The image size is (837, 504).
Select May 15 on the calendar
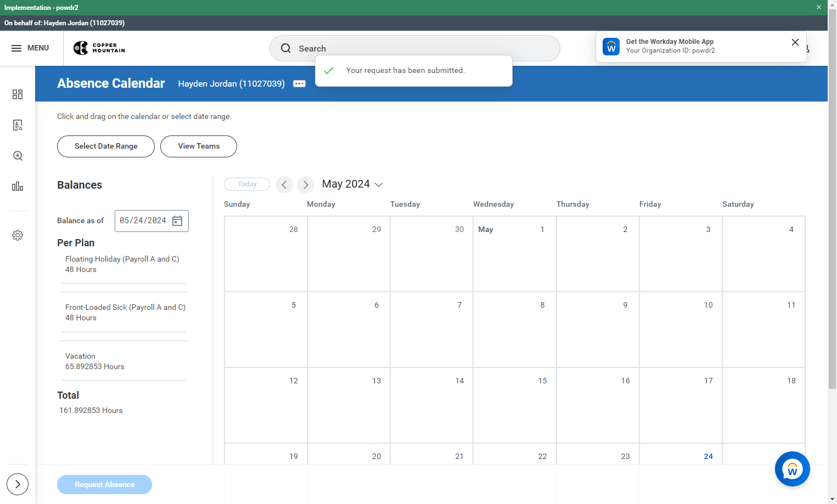click(x=515, y=405)
